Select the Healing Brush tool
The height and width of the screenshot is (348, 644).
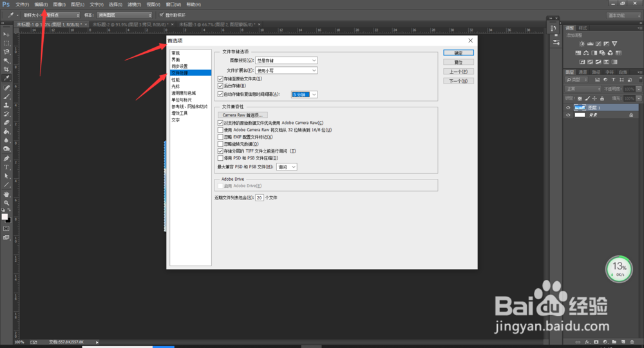6,88
